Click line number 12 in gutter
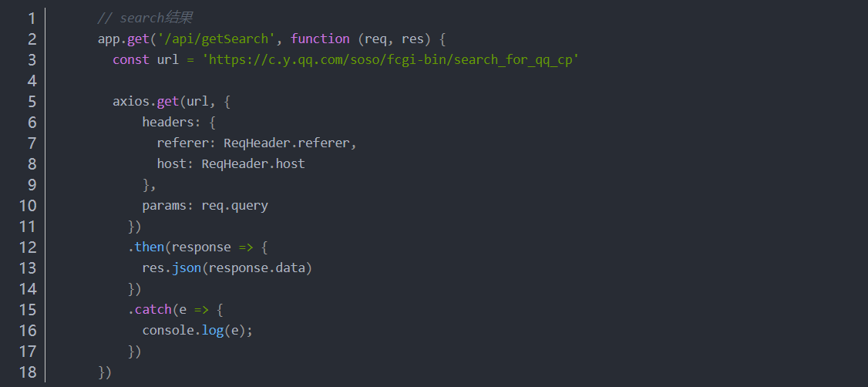 (x=28, y=247)
